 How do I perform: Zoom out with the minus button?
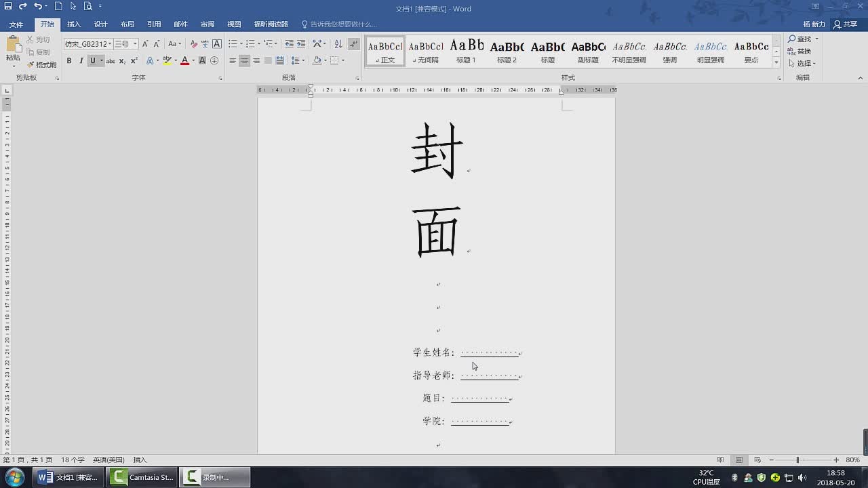771,460
